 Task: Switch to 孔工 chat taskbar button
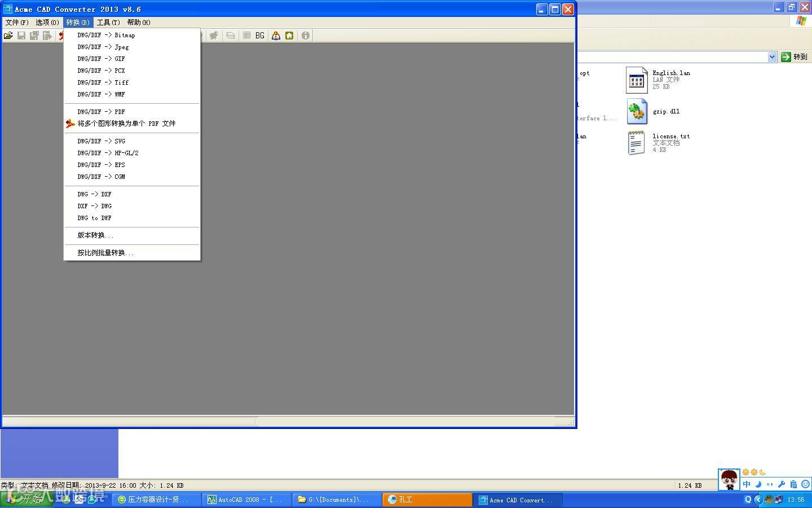tap(428, 500)
